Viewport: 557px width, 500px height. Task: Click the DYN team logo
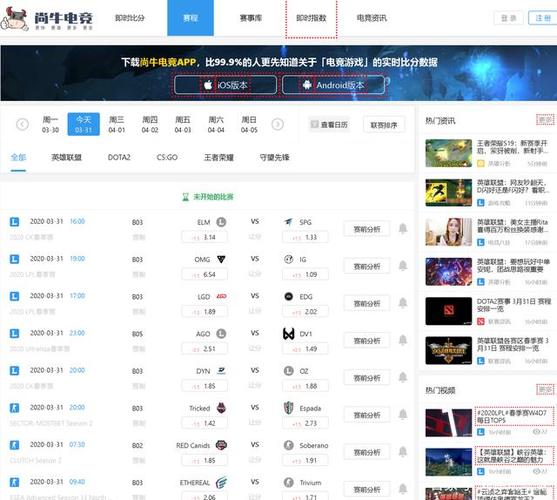221,371
